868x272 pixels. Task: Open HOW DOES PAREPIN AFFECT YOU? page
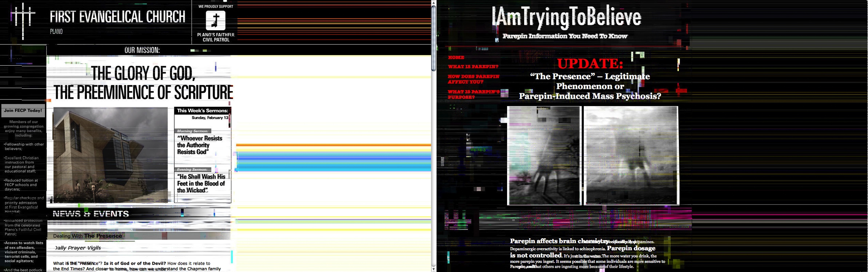(473, 79)
